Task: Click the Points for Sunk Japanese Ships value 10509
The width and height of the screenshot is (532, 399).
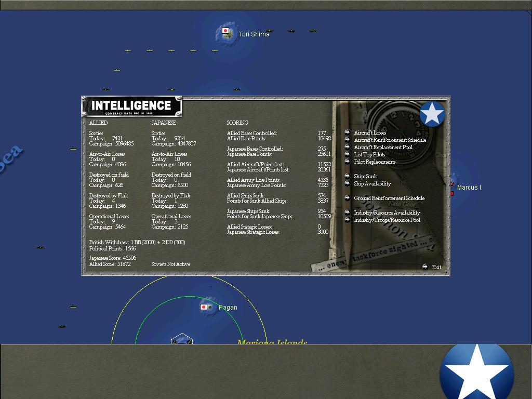Action: point(324,216)
